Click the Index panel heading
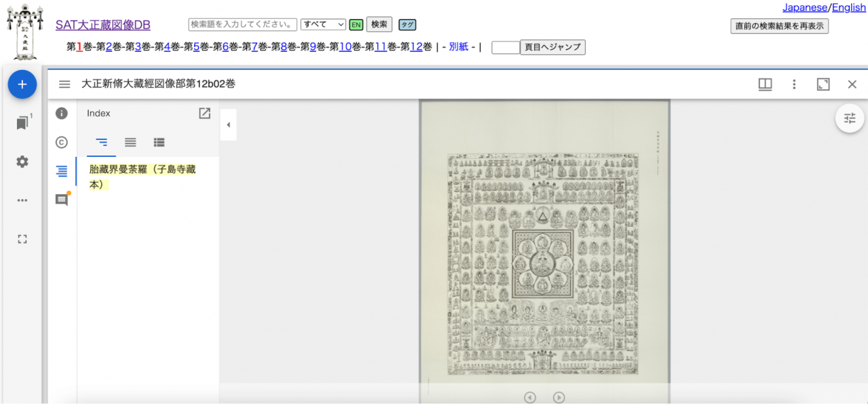Image resolution: width=868 pixels, height=404 pixels. 98,113
